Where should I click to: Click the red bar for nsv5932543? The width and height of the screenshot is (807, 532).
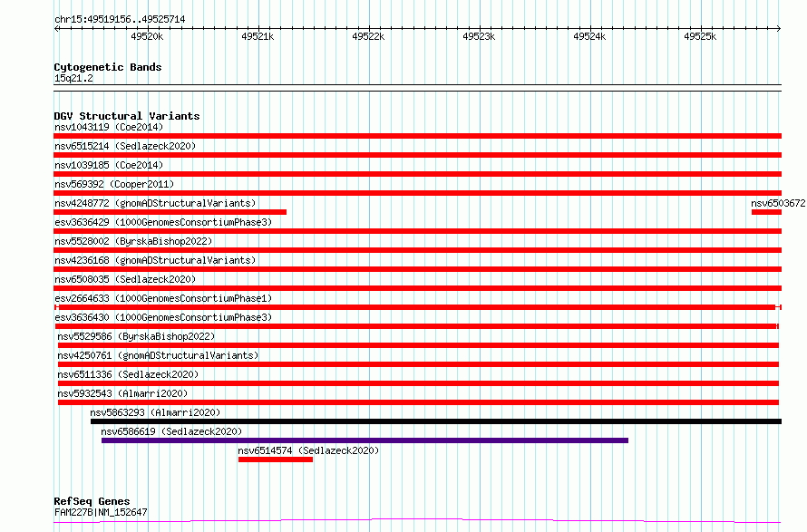pos(418,402)
